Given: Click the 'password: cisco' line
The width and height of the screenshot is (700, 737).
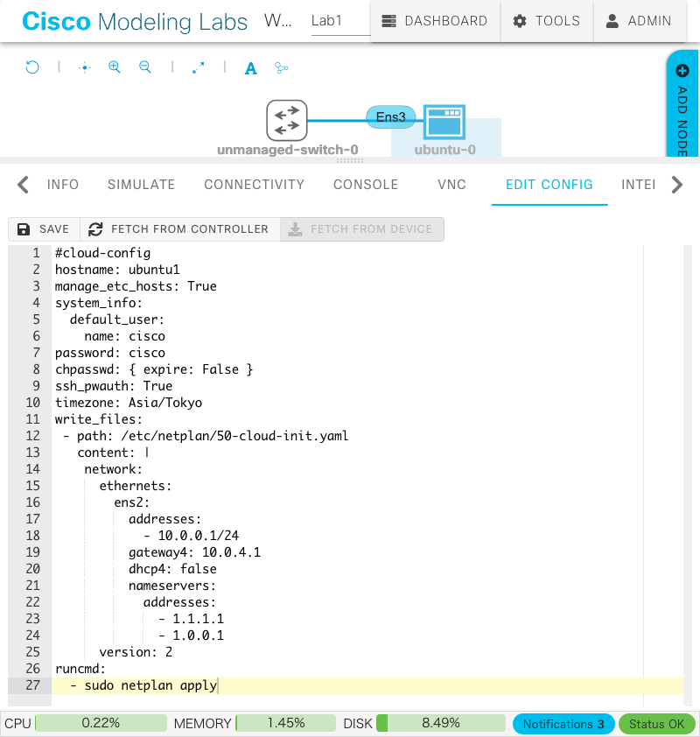Looking at the screenshot, I should 110,353.
